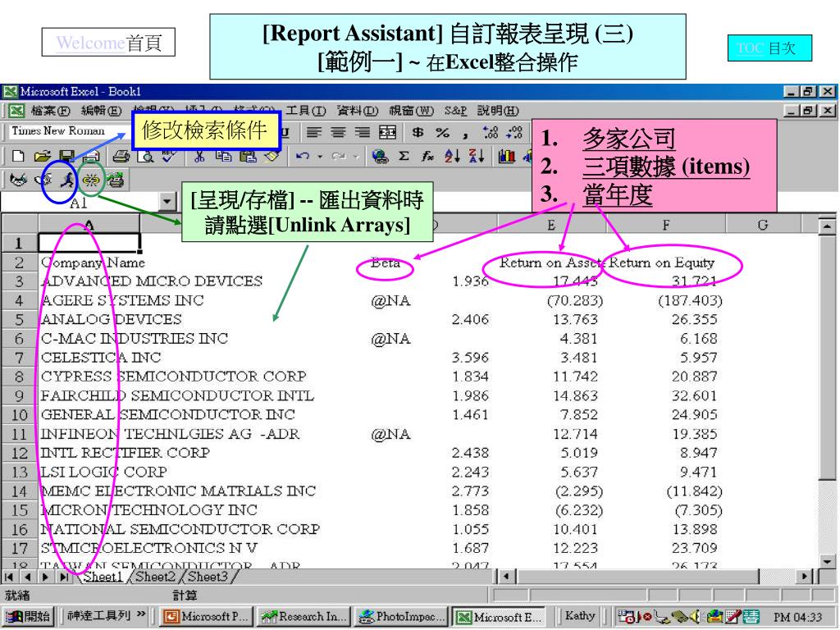Click the globe hyperlink icon
The width and height of the screenshot is (840, 630).
point(380,156)
